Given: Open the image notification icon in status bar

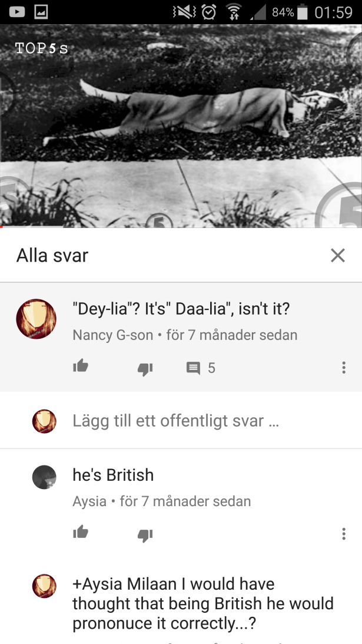Looking at the screenshot, I should click(41, 12).
